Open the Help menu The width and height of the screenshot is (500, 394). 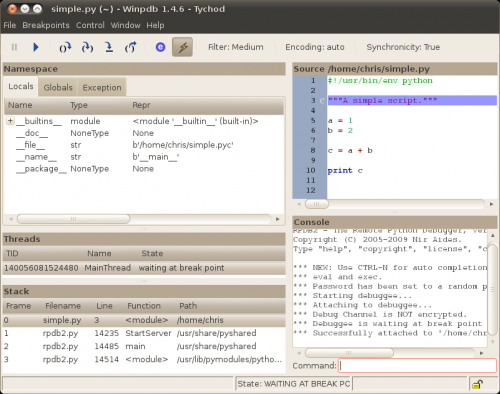[x=155, y=25]
